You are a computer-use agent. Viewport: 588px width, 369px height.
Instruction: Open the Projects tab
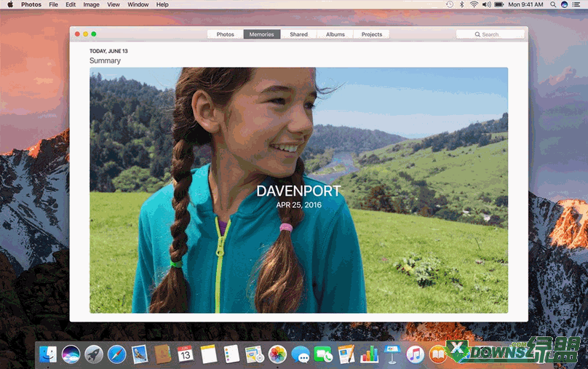(372, 34)
